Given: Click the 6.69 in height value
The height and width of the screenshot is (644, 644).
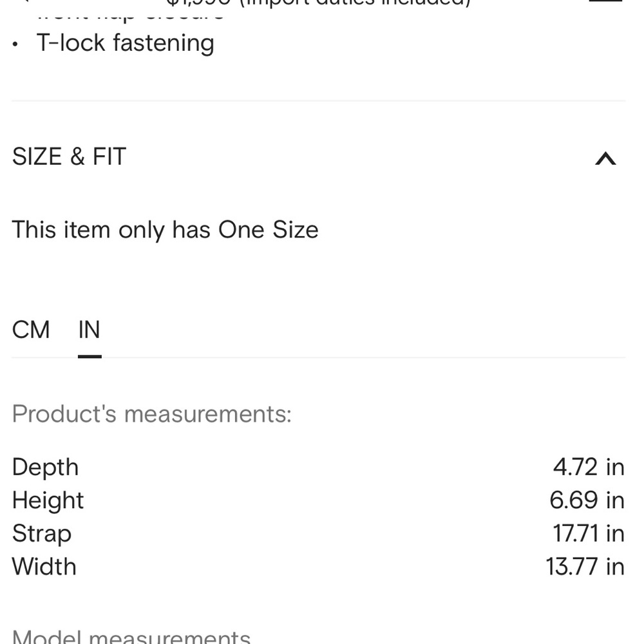Looking at the screenshot, I should [x=587, y=500].
